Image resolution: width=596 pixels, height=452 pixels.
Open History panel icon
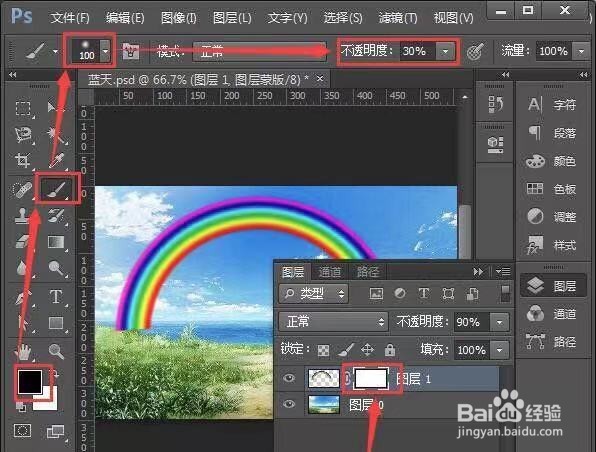point(495,104)
